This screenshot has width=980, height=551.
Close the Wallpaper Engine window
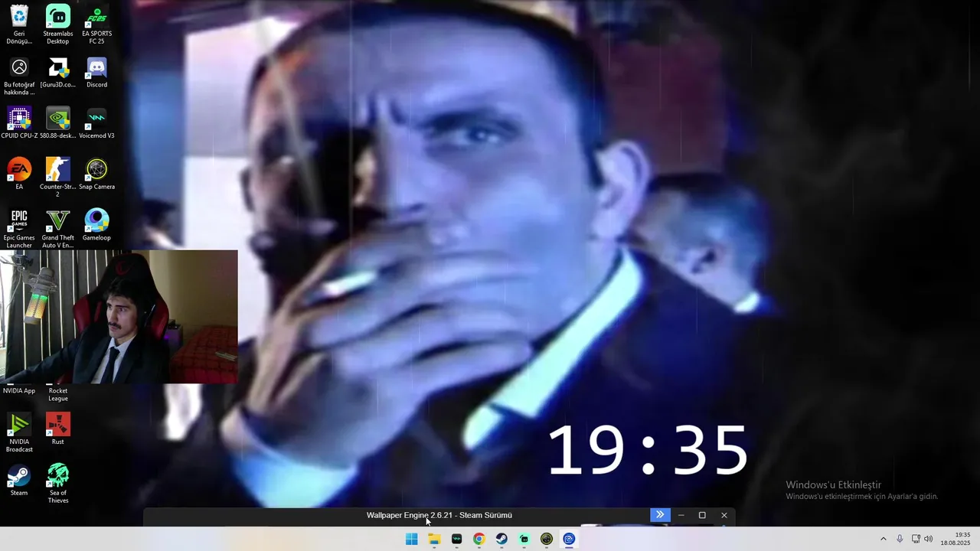[724, 515]
